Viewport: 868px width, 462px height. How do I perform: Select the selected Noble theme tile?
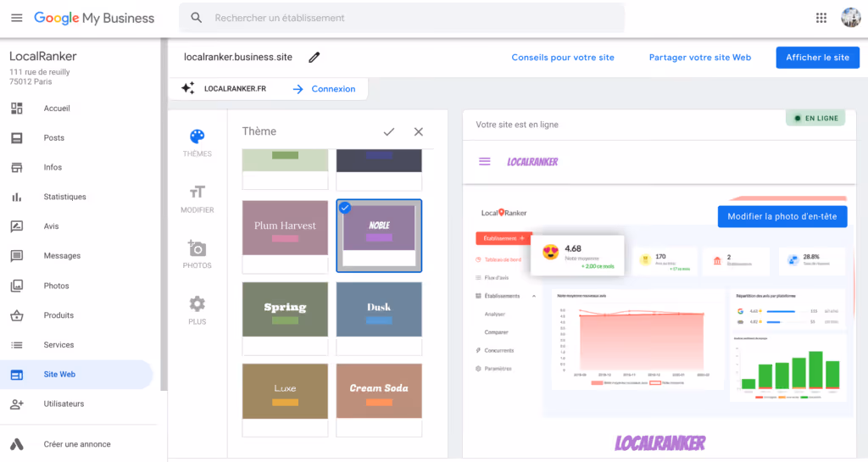click(x=379, y=237)
